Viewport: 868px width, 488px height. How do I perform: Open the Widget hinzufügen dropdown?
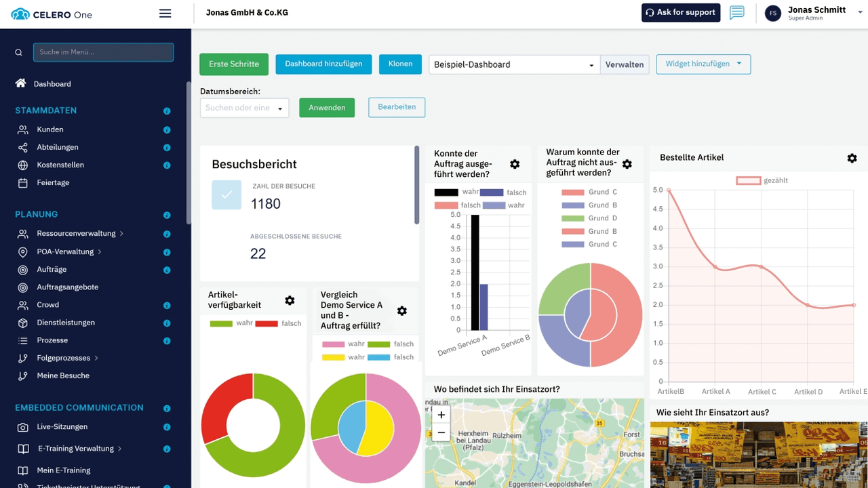pyautogui.click(x=703, y=64)
